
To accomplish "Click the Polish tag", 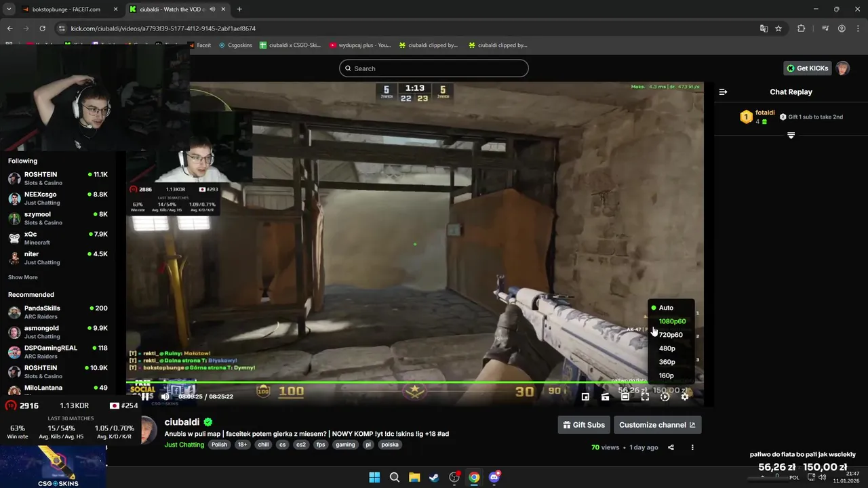I will [219, 445].
